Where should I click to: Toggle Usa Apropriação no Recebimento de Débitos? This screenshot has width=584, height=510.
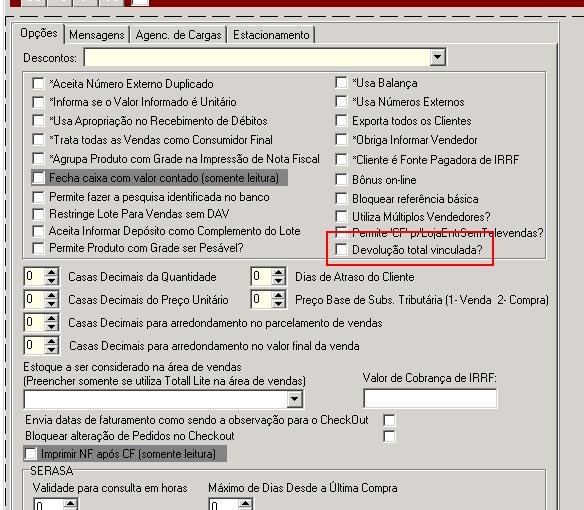[38, 121]
